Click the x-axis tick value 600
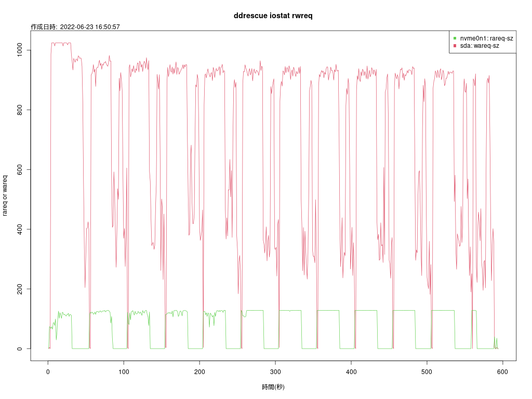 pos(502,372)
